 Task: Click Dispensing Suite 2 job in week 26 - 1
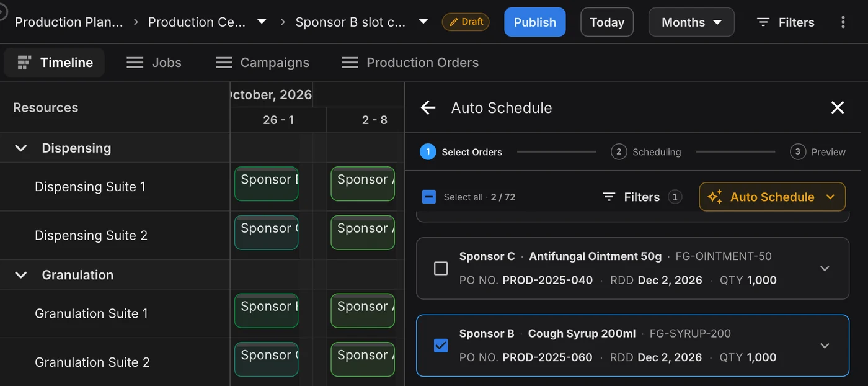click(267, 232)
